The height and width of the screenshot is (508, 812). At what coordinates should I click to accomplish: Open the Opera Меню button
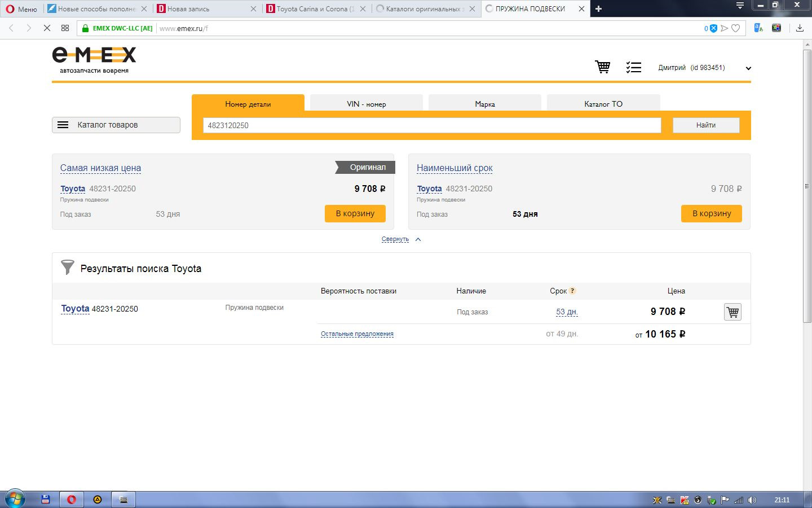[21, 9]
